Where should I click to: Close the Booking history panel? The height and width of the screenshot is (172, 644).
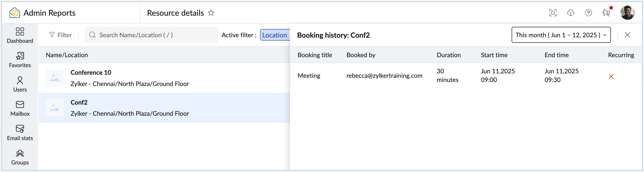coord(627,35)
